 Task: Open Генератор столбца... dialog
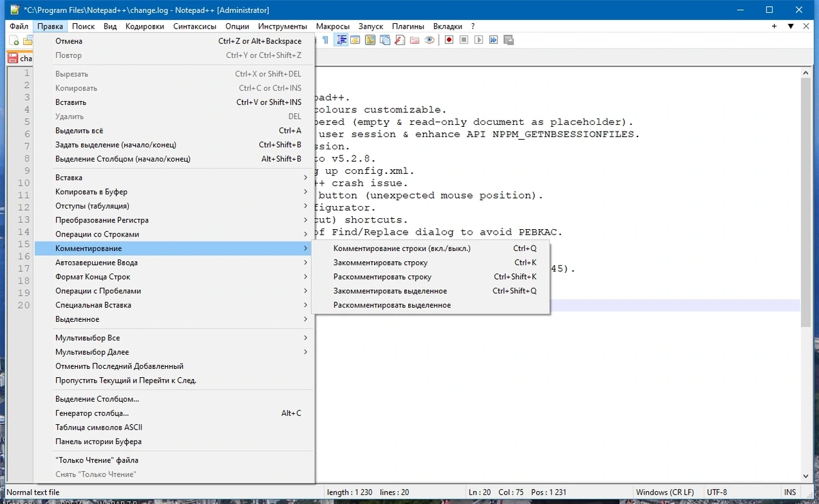click(x=175, y=413)
